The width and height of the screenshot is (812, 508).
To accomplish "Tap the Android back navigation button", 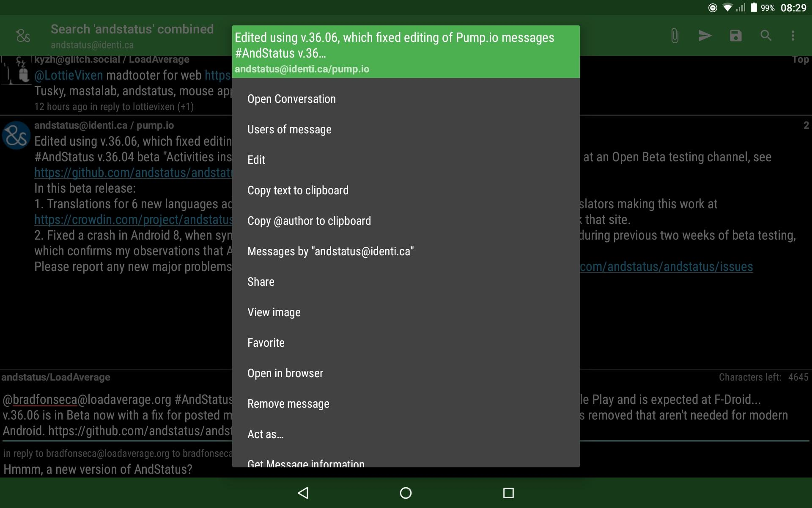I will 303,493.
